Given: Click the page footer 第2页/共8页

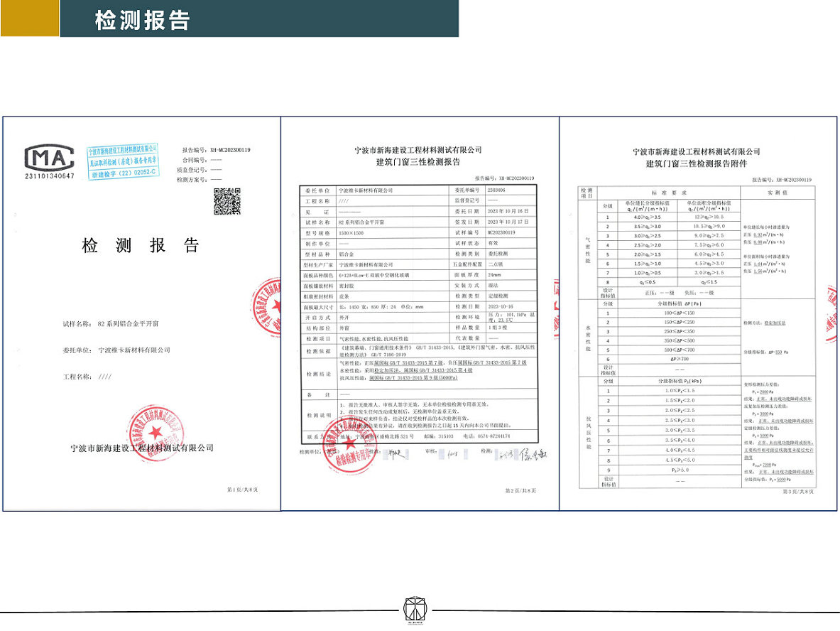Looking at the screenshot, I should point(520,490).
